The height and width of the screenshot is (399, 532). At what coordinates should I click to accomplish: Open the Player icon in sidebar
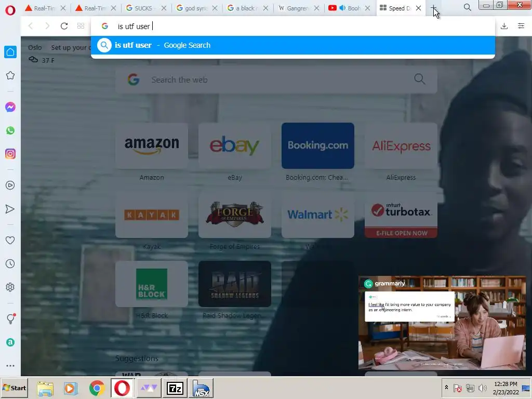click(x=10, y=185)
